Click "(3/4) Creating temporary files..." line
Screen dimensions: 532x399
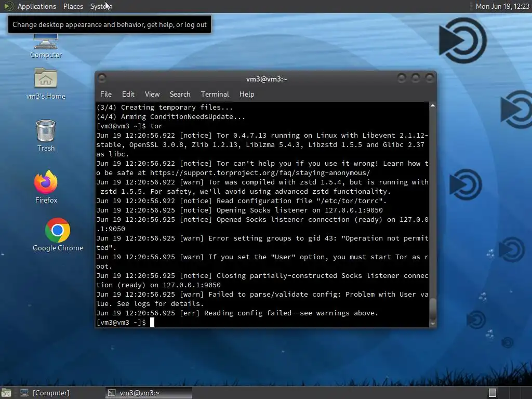[165, 107]
